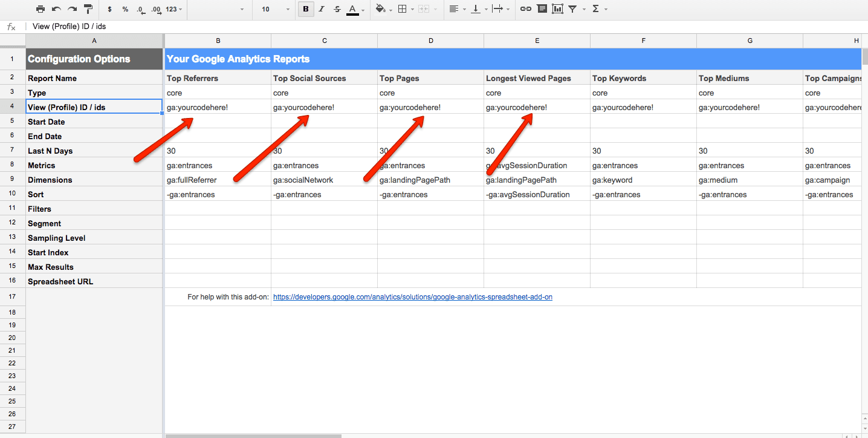Toggle bold formatting
The image size is (868, 438).
[306, 9]
